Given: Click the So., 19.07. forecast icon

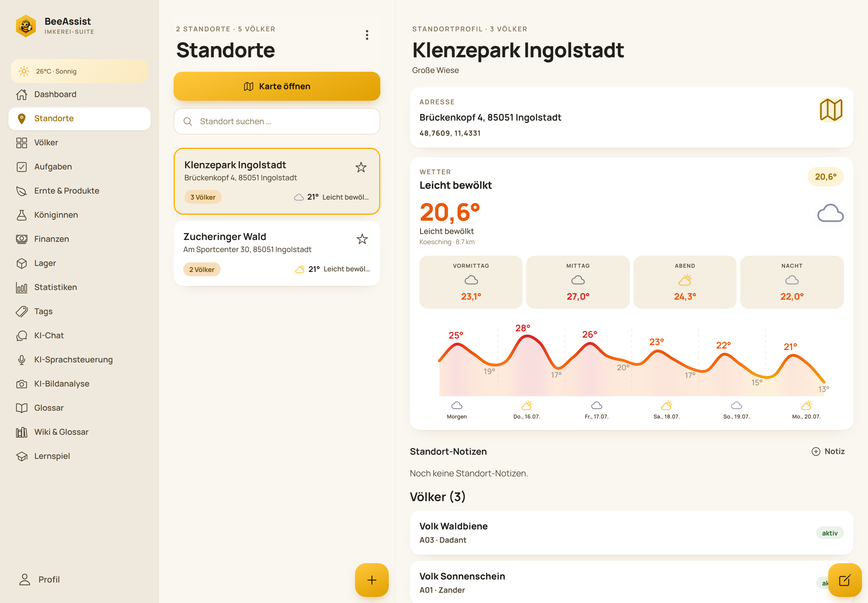Looking at the screenshot, I should coord(737,406).
